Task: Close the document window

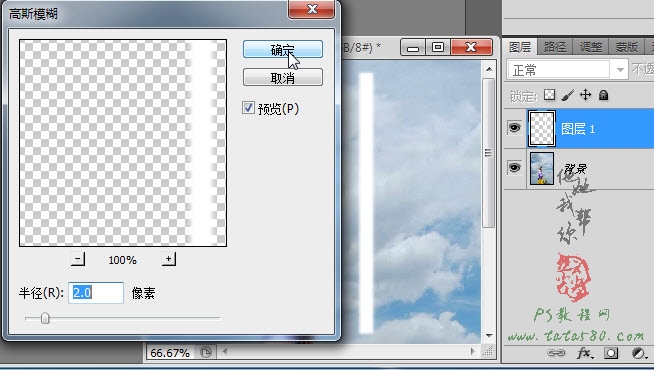Action: [x=471, y=48]
